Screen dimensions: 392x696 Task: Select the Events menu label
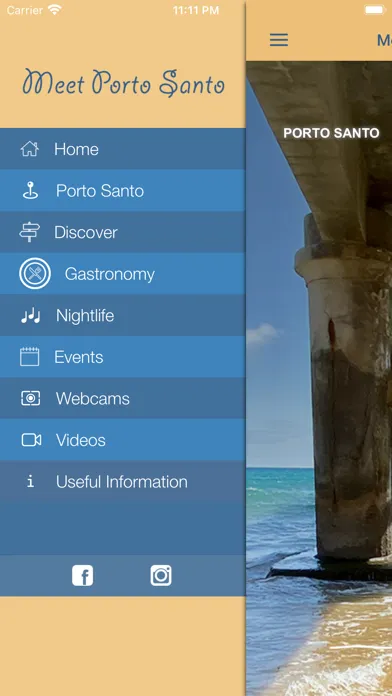click(79, 357)
